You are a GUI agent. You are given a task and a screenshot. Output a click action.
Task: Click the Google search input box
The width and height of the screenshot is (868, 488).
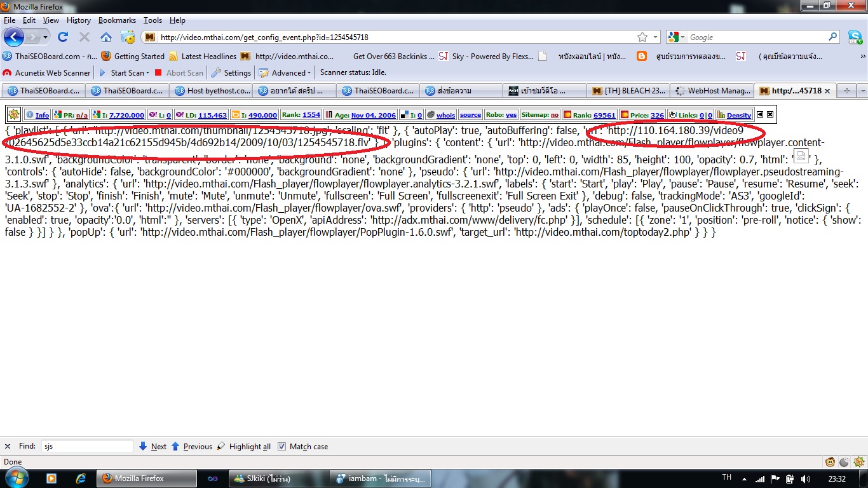point(757,37)
